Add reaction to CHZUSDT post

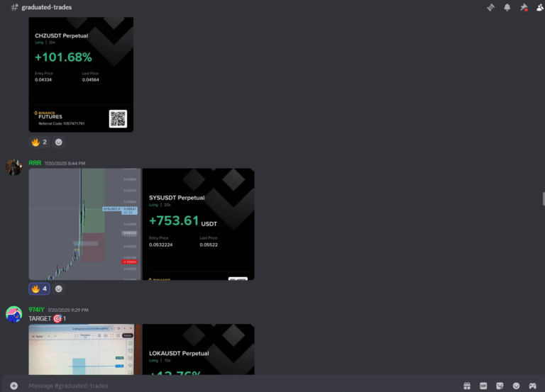(x=59, y=142)
